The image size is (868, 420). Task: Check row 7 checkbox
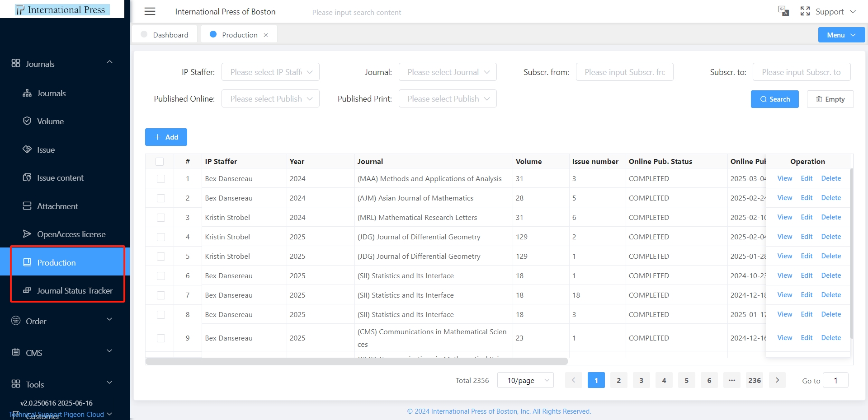coord(161,295)
